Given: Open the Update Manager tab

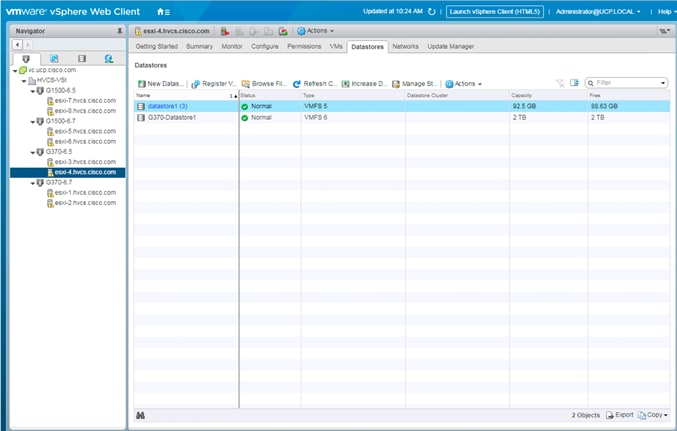Looking at the screenshot, I should [451, 46].
